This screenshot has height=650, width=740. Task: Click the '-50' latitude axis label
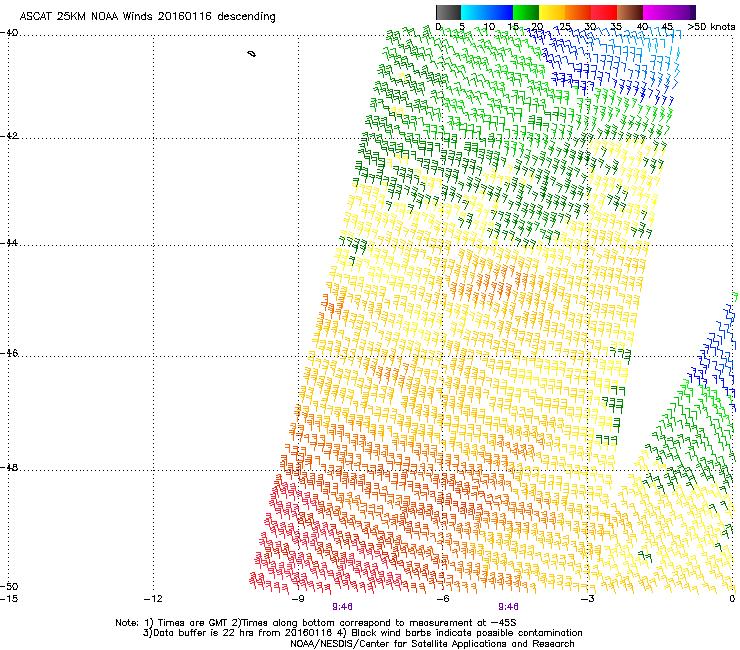[9, 586]
